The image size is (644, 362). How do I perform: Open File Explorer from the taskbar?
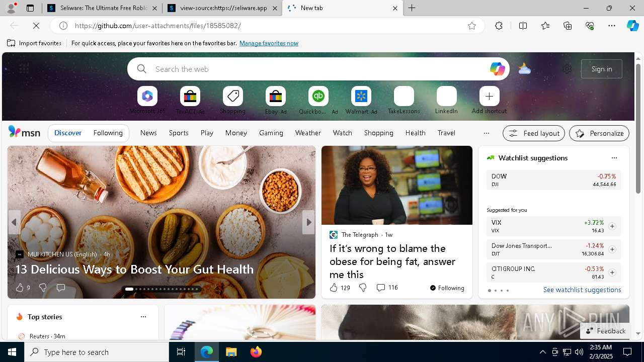(231, 352)
